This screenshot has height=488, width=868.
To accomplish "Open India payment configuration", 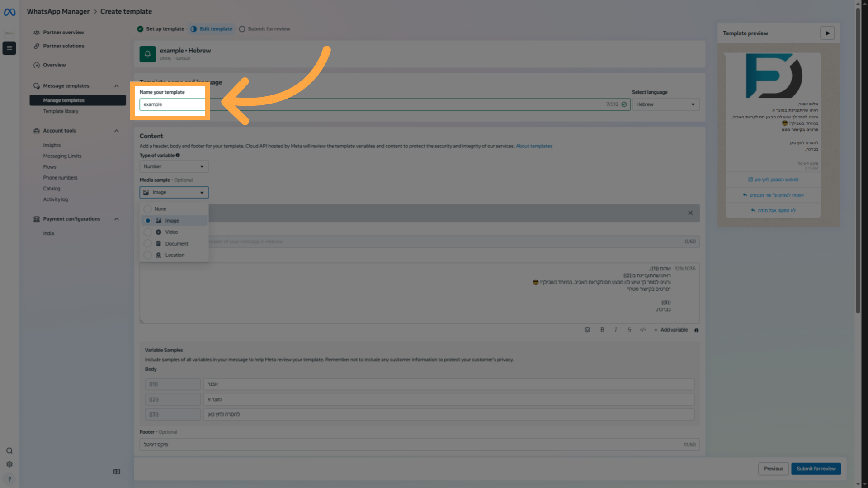I will [x=48, y=233].
